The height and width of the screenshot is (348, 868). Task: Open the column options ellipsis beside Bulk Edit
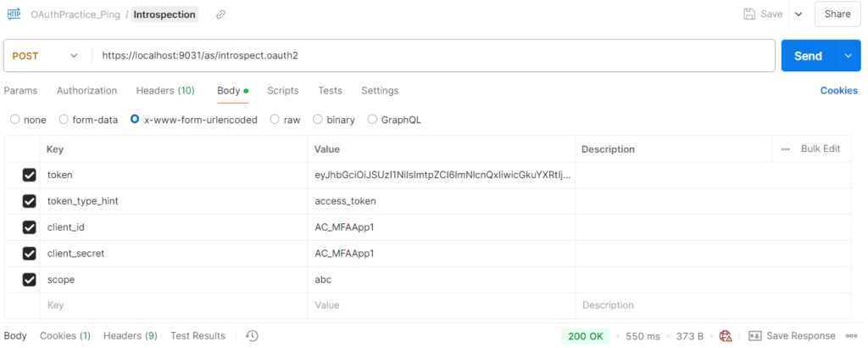tap(786, 149)
